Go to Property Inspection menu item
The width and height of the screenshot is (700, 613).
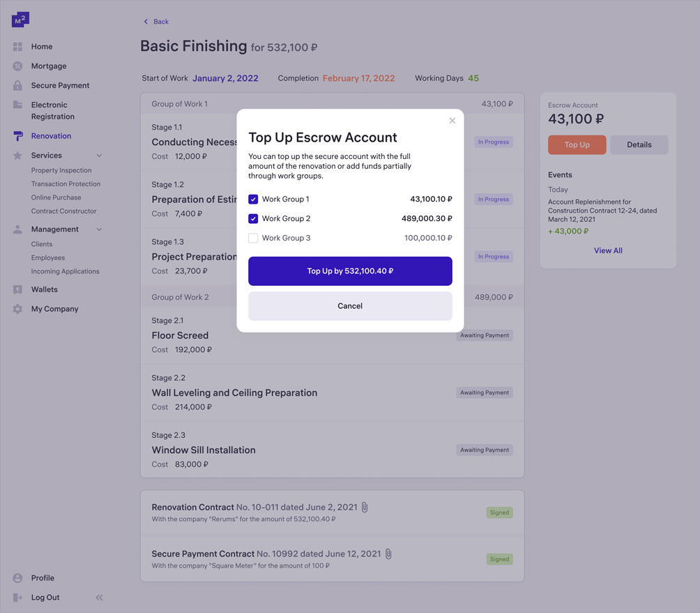pos(61,170)
